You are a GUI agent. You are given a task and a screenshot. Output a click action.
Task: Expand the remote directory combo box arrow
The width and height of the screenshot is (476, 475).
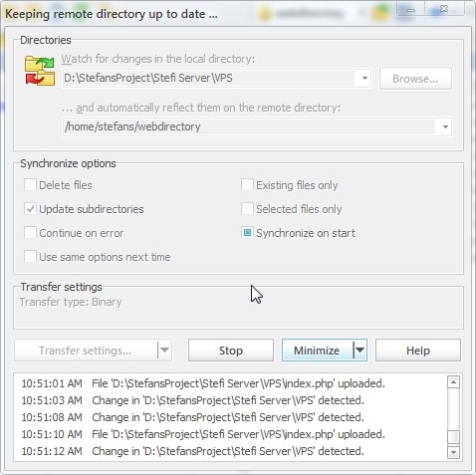(x=445, y=126)
